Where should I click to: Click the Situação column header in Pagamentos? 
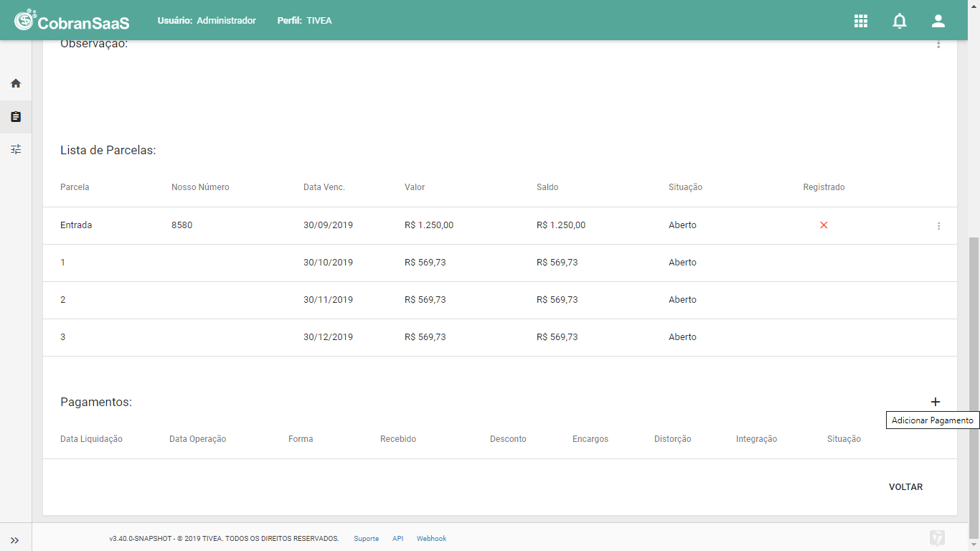click(x=844, y=439)
